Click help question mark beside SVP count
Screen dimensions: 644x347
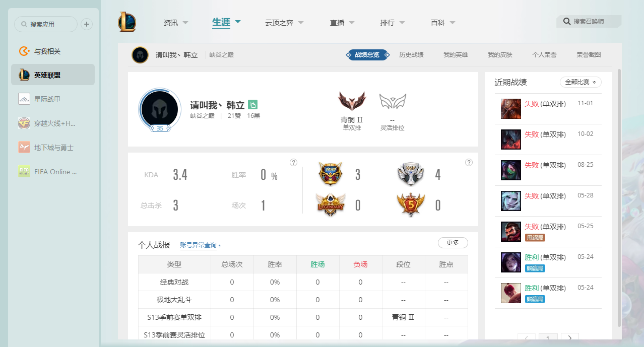tap(469, 162)
